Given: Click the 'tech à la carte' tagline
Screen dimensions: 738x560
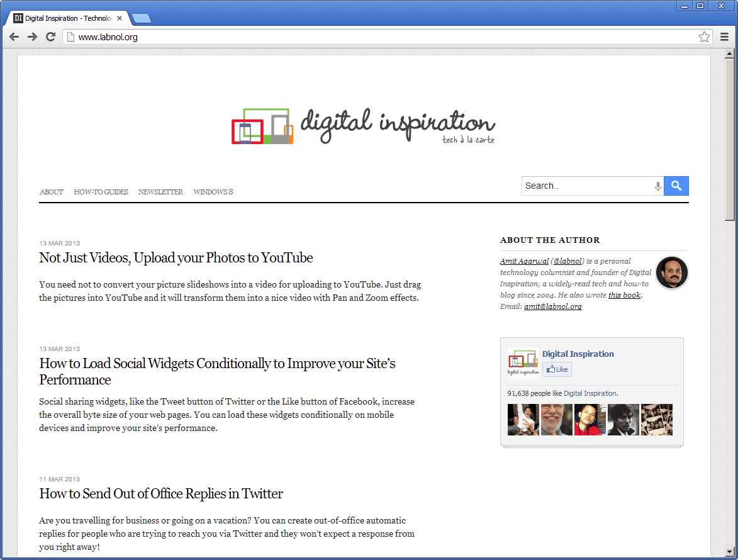Looking at the screenshot, I should 468,140.
